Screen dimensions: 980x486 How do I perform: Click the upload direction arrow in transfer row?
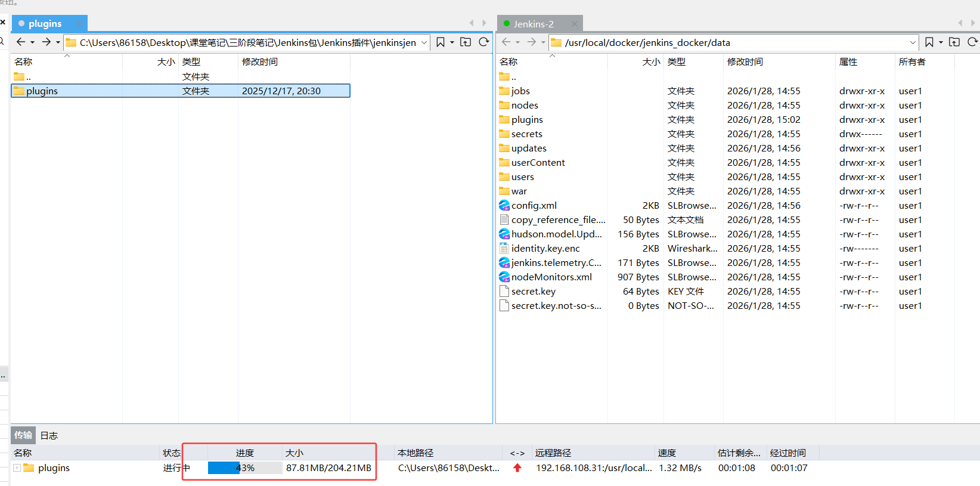pyautogui.click(x=517, y=468)
